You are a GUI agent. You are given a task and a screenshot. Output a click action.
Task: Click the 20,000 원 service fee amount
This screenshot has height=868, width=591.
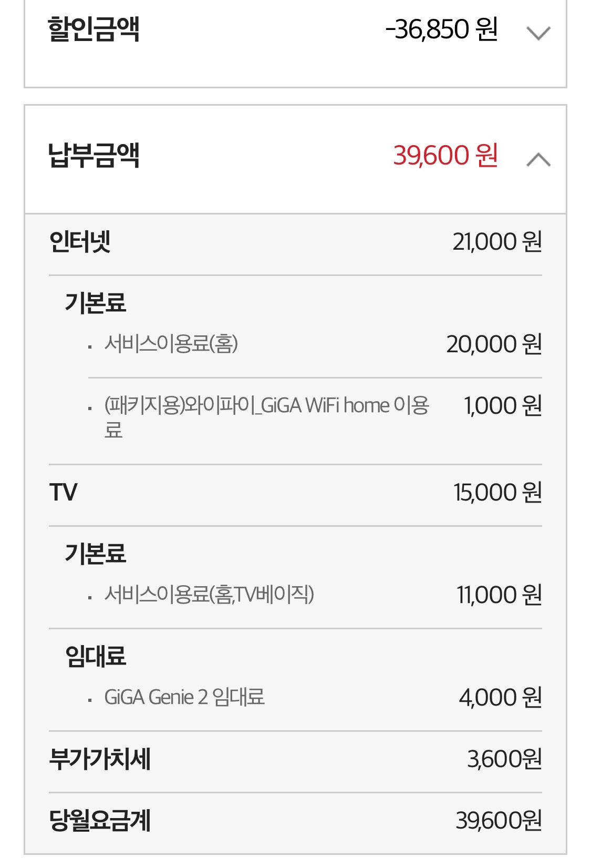[494, 344]
